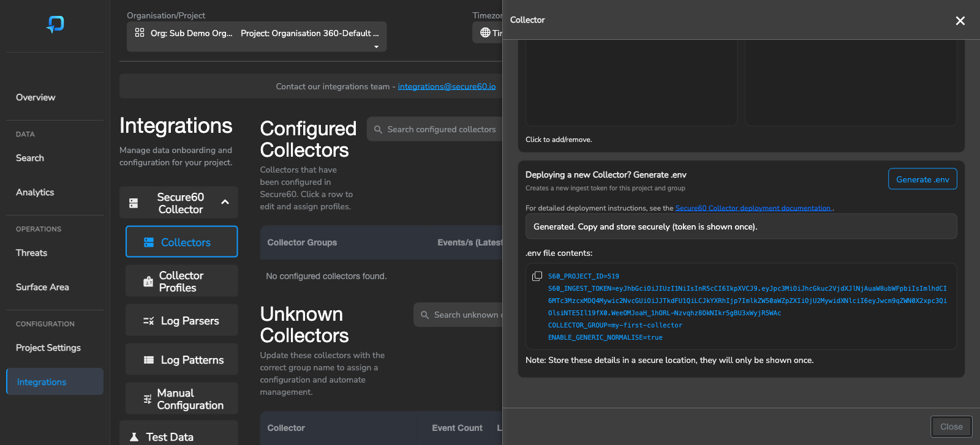Click the organisation grid icon
Viewport: 980px width, 445px height.
[140, 32]
